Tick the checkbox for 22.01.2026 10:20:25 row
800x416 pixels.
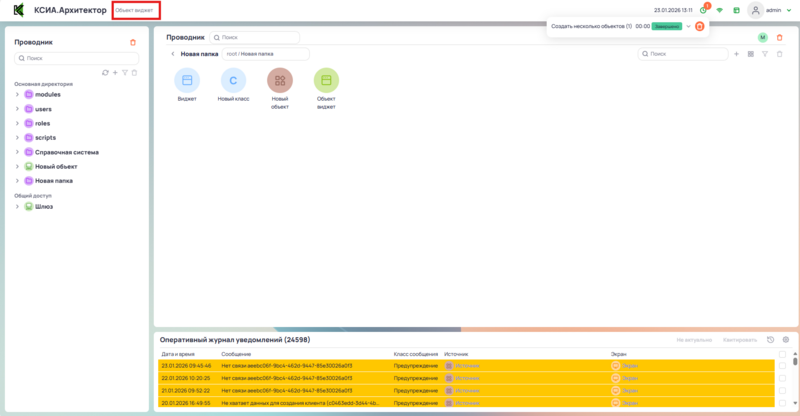tap(782, 378)
